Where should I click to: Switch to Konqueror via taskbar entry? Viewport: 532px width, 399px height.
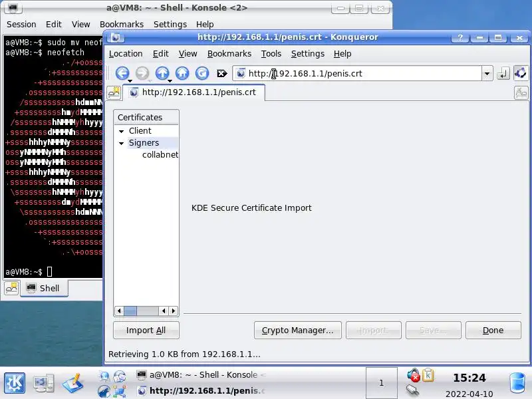coord(202,391)
